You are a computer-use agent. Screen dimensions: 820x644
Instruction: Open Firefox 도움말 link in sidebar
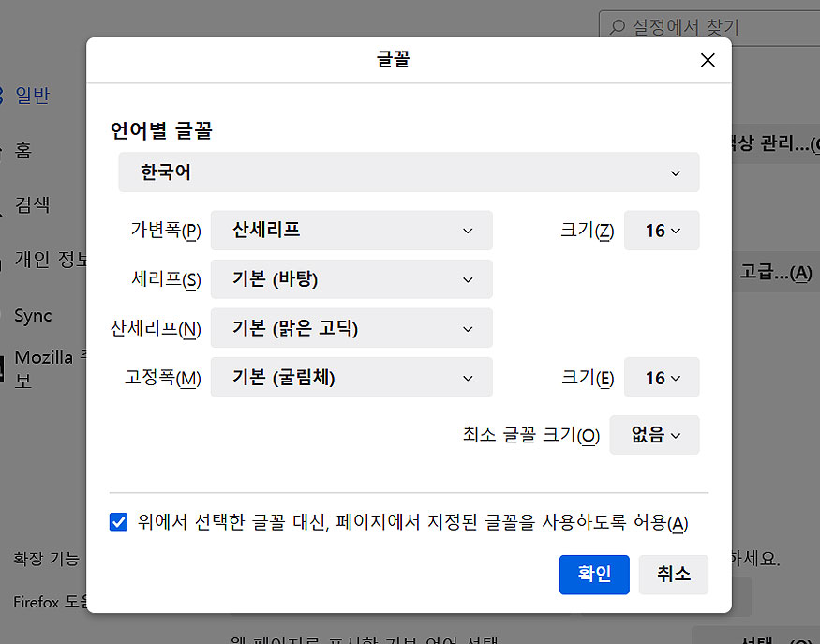[x=51, y=602]
